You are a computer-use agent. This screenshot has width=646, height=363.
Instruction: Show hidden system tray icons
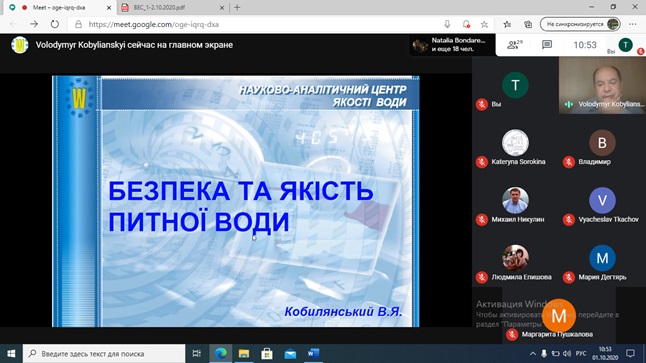[532, 354]
